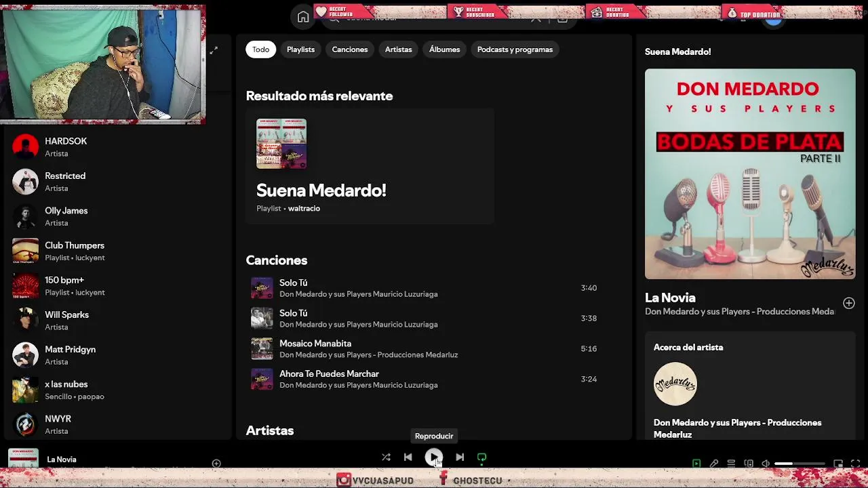868x488 pixels.
Task: Click the NWYR avatar
Action: 26,425
